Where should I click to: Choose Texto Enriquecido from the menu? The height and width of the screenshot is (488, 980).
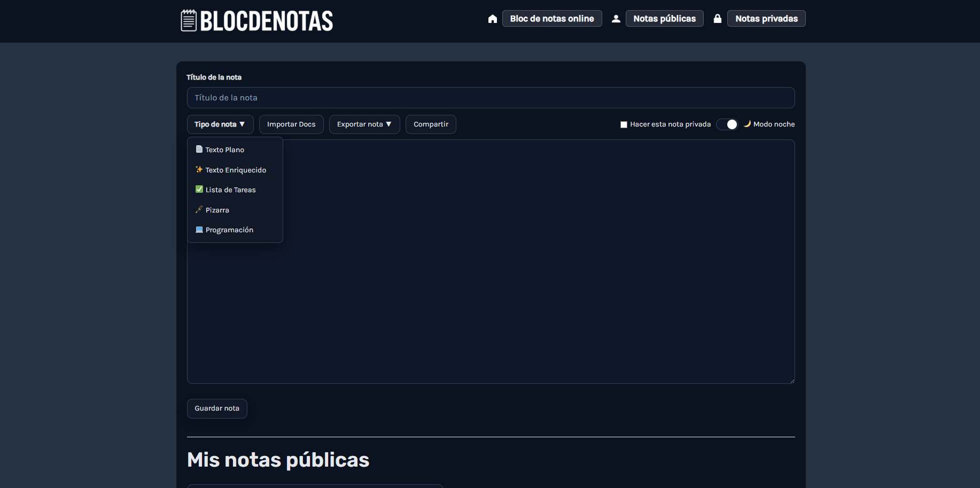(x=235, y=170)
